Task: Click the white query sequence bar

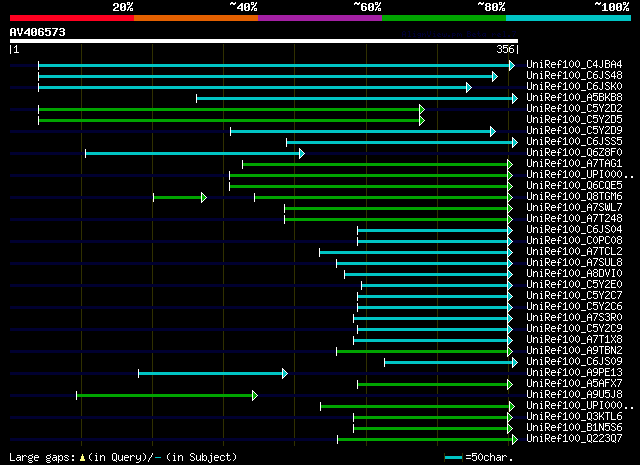Action: click(x=264, y=41)
